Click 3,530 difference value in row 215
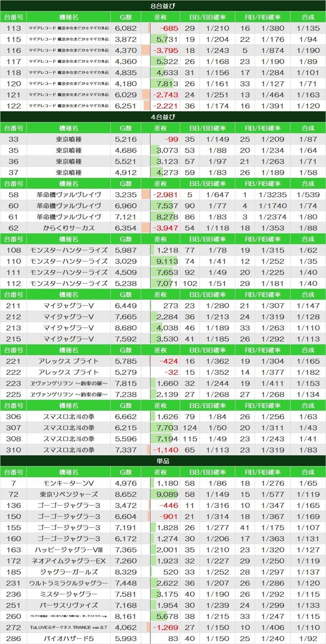 (167, 339)
